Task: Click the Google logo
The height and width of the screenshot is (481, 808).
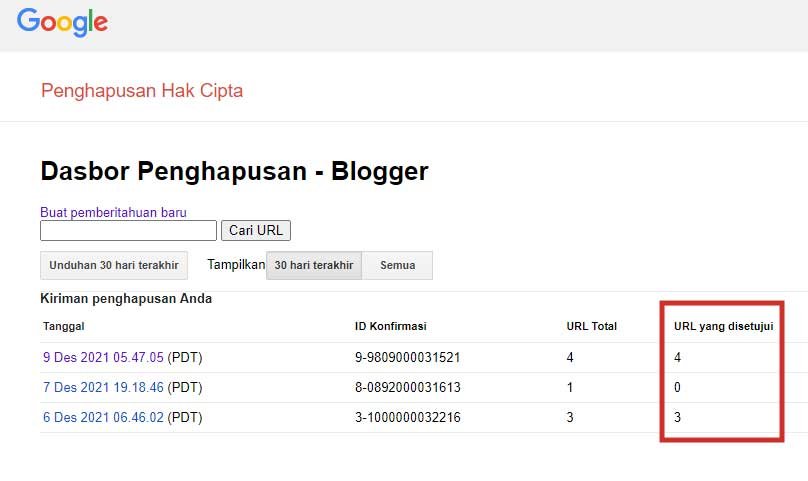Action: pos(62,22)
